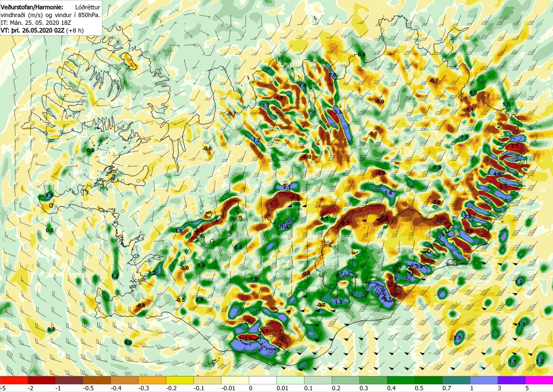Image resolution: width=553 pixels, height=392 pixels.
Task: Select the tan-orange swatch between -0.4 and -0.3
Action: [x=124, y=380]
